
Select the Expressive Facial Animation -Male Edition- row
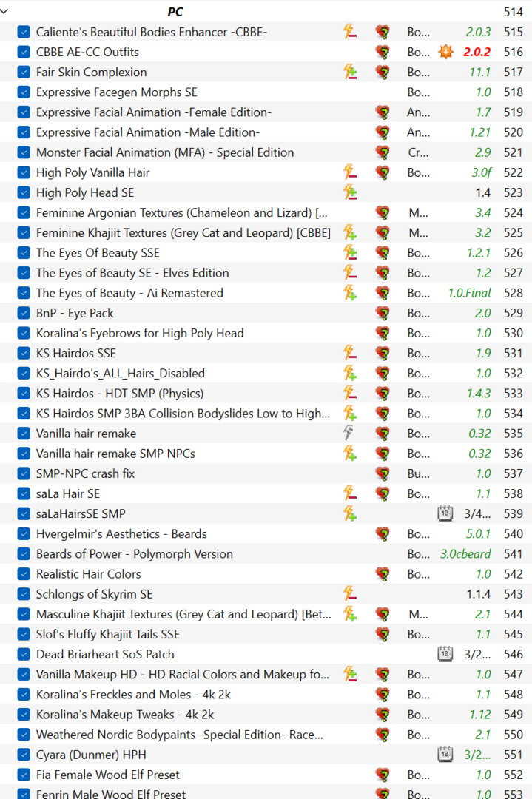[266, 132]
